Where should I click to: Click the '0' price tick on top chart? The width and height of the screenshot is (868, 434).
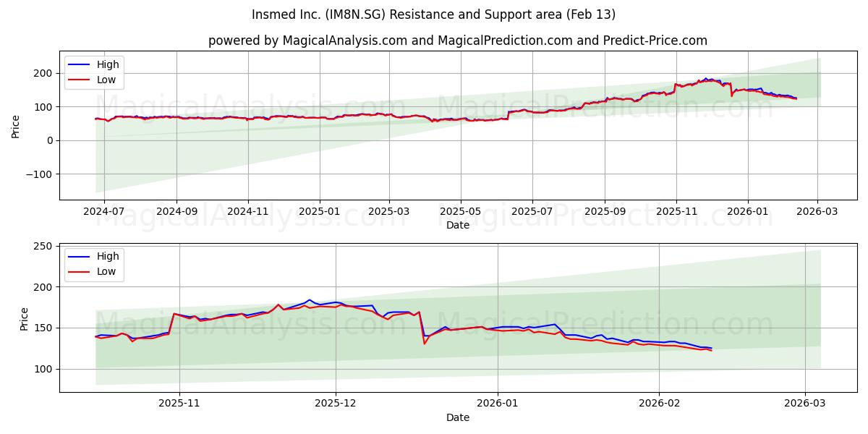[x=50, y=140]
